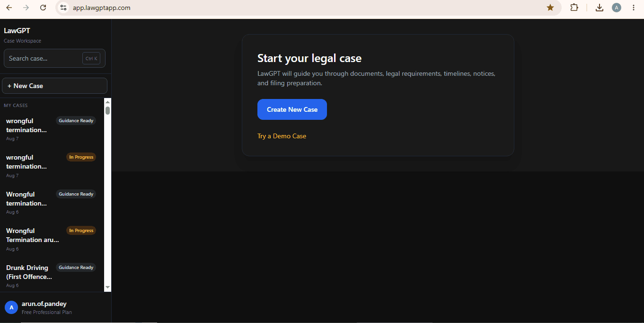Open site information icon in address bar
The image size is (644, 323).
(63, 8)
